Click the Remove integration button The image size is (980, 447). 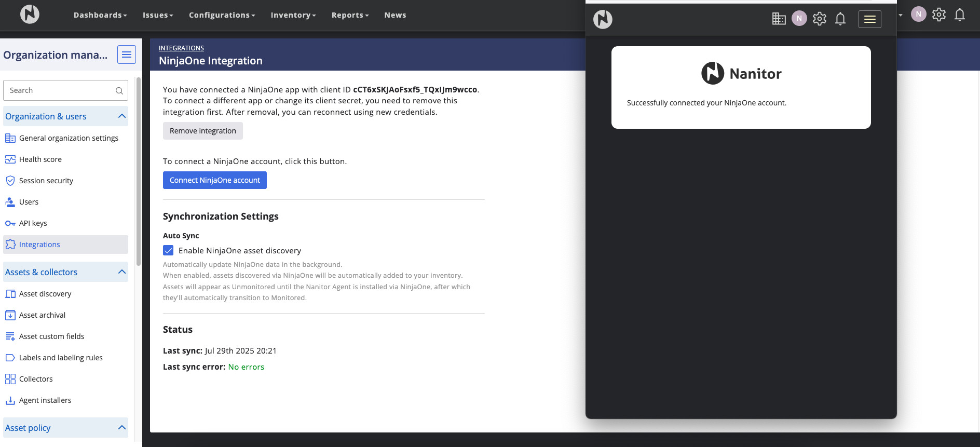pos(202,131)
